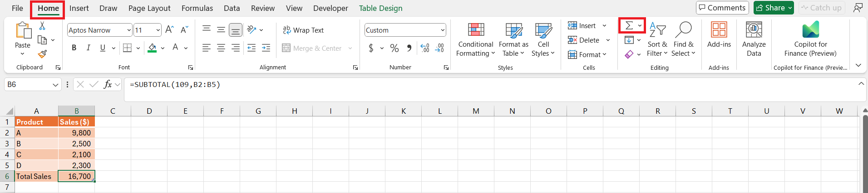Expand the Name Box dropdown
868x193 pixels.
55,85
